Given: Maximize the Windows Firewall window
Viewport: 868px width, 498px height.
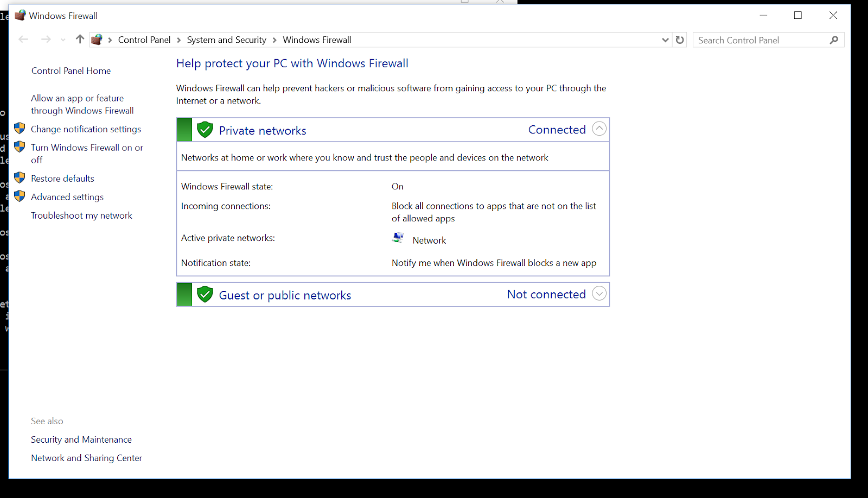Looking at the screenshot, I should coord(798,15).
